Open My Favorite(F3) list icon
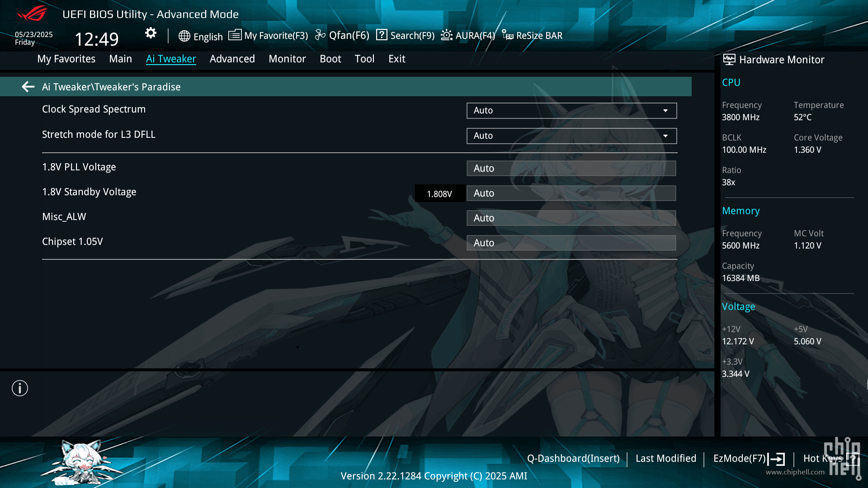 pyautogui.click(x=235, y=35)
